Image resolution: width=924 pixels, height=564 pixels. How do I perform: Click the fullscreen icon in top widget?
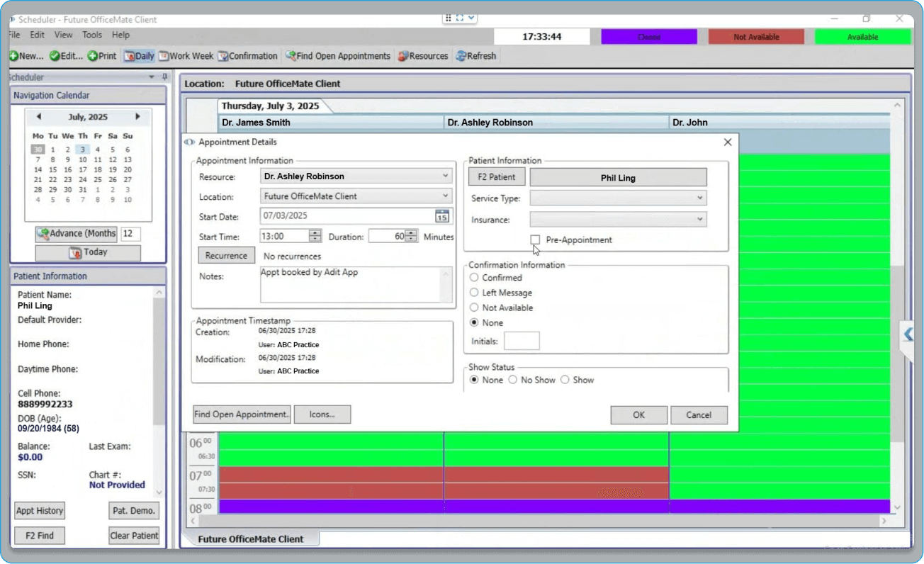tap(459, 18)
